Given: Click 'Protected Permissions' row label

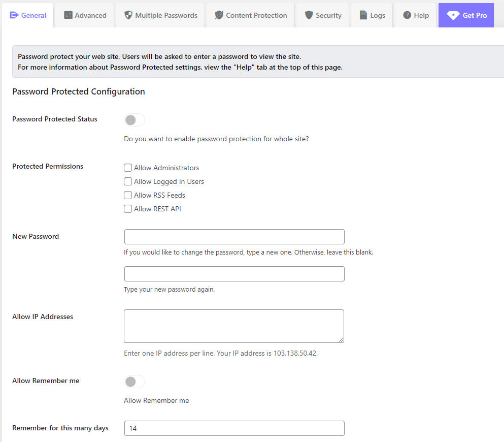Looking at the screenshot, I should pos(48,166).
